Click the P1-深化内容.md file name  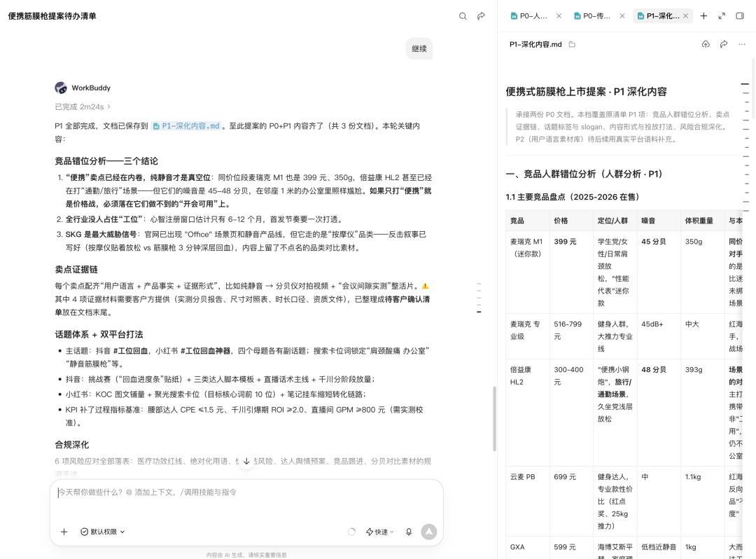(535, 44)
